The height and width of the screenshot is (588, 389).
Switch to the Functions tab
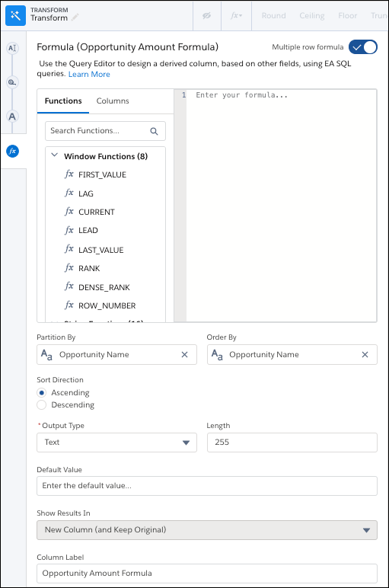(63, 101)
